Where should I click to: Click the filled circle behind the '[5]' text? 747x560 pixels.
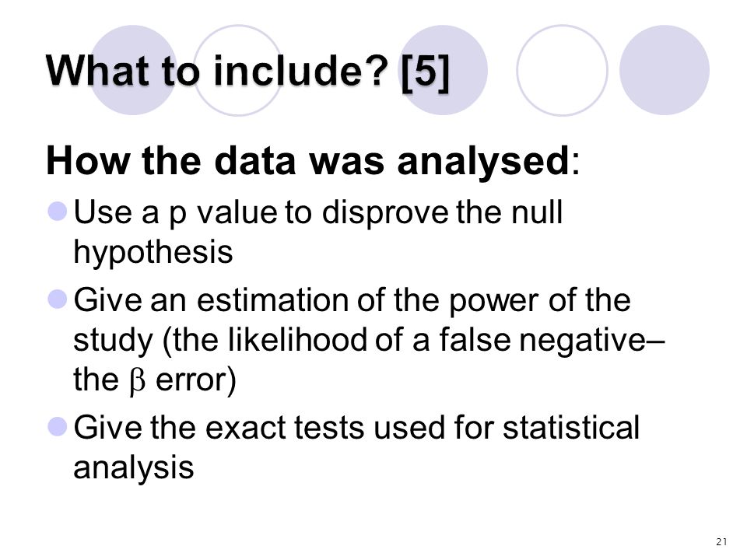(x=443, y=70)
